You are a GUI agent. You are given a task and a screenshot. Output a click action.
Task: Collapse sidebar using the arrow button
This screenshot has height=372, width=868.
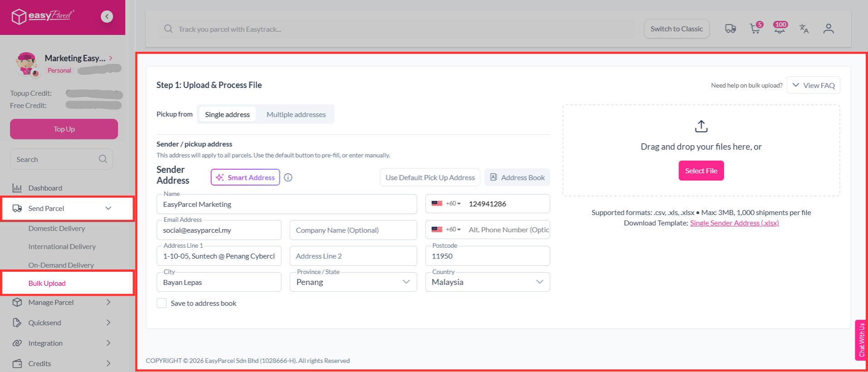[107, 17]
